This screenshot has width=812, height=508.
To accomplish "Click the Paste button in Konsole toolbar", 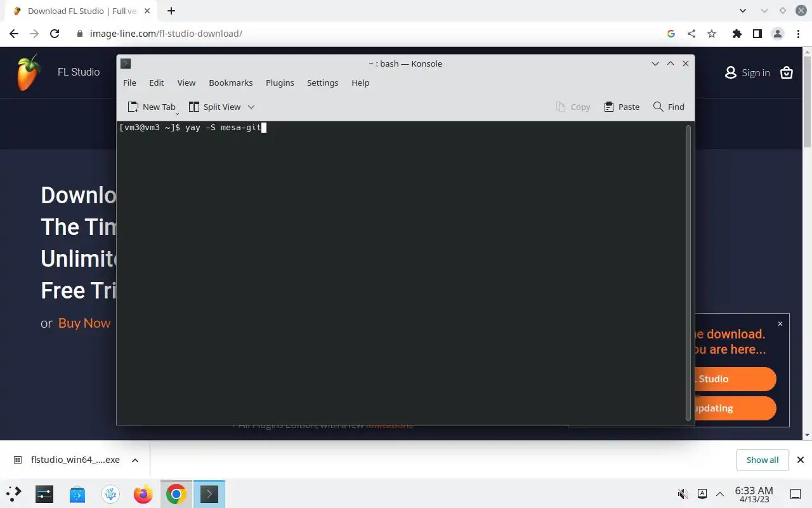I will click(x=622, y=107).
